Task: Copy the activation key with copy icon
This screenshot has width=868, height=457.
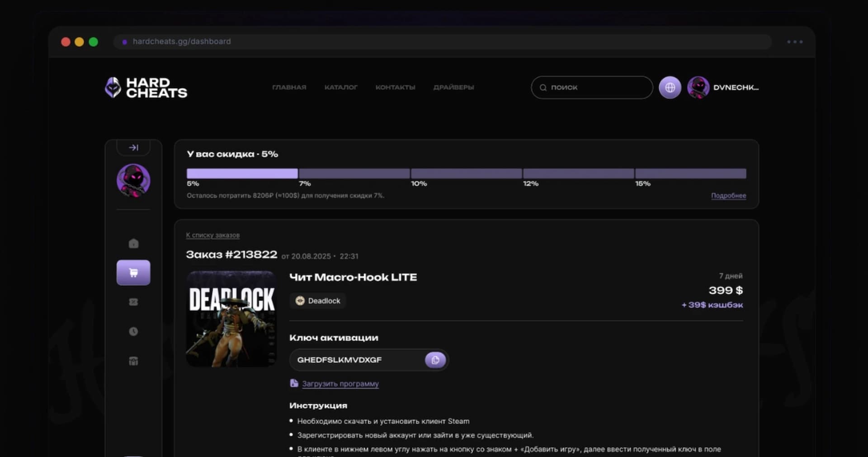Action: point(435,360)
